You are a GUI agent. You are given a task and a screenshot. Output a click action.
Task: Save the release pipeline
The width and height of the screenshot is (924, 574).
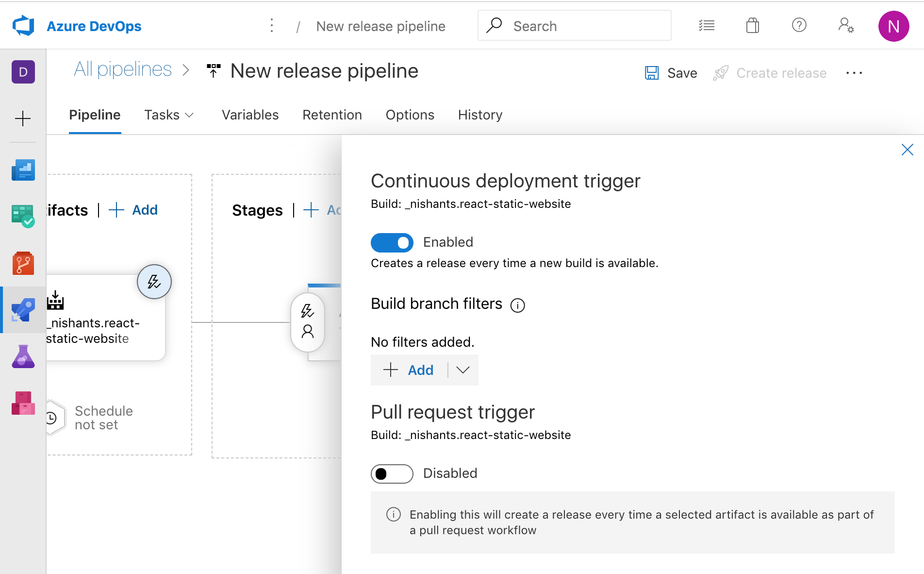(671, 73)
